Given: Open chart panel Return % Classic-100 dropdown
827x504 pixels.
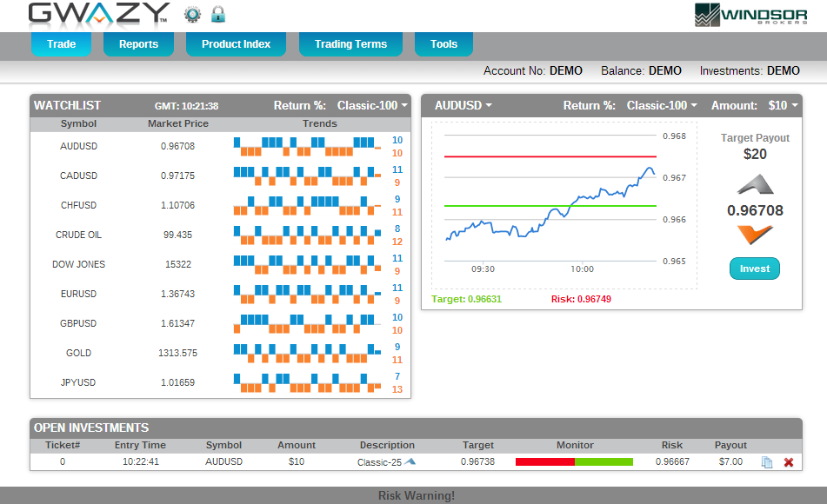Looking at the screenshot, I should (662, 106).
